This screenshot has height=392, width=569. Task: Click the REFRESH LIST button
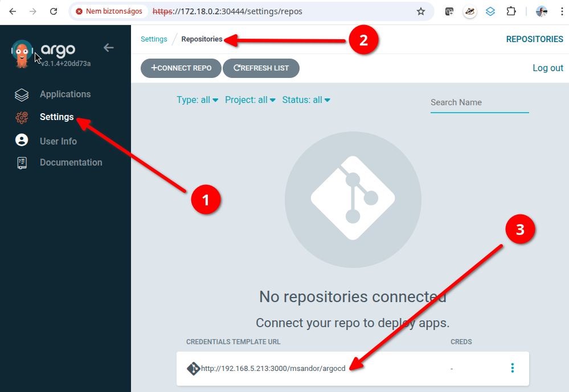coord(261,68)
